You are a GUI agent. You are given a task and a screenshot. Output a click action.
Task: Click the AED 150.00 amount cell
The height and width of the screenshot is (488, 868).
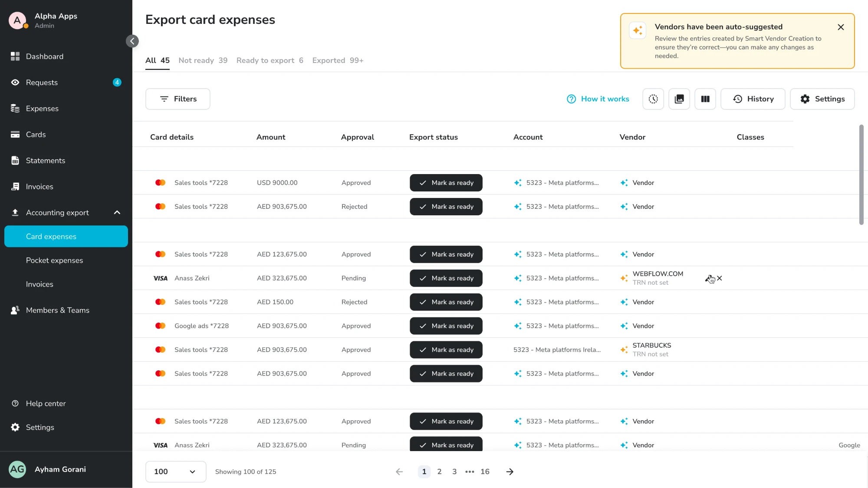(275, 302)
